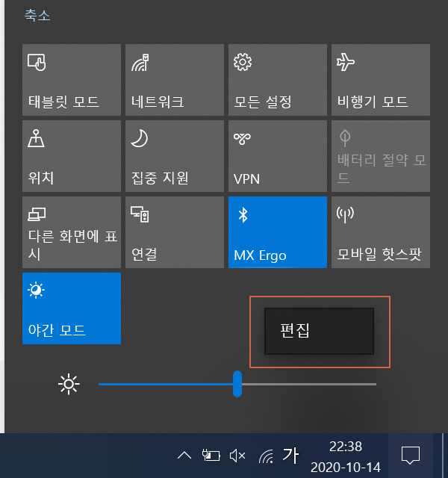Open 다른 화면에 표시 projection tile
Screen dimensions: 448x478
[x=72, y=232]
